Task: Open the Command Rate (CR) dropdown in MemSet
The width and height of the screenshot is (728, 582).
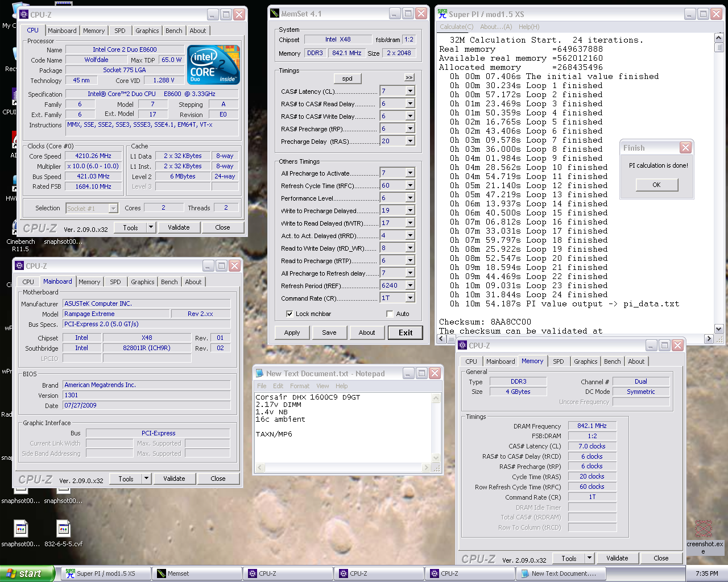Action: 410,298
